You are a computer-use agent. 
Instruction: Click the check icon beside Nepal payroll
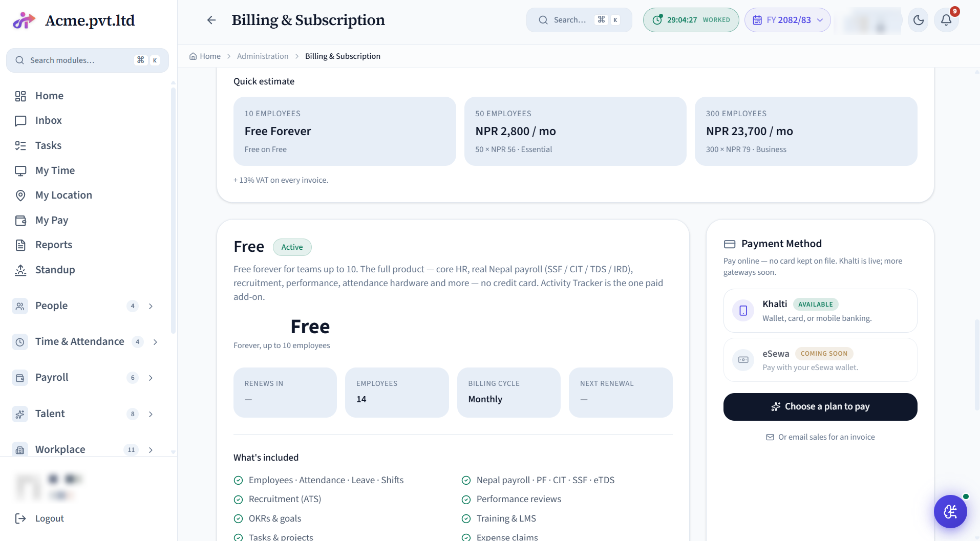coord(466,481)
